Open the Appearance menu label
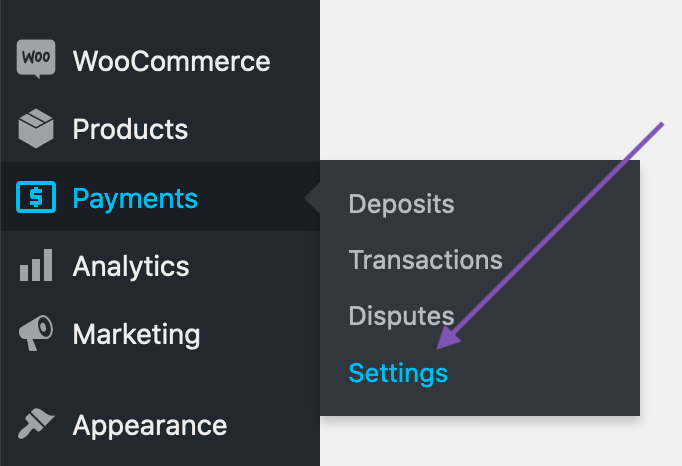Screen dimensions: 682x466 (150, 425)
